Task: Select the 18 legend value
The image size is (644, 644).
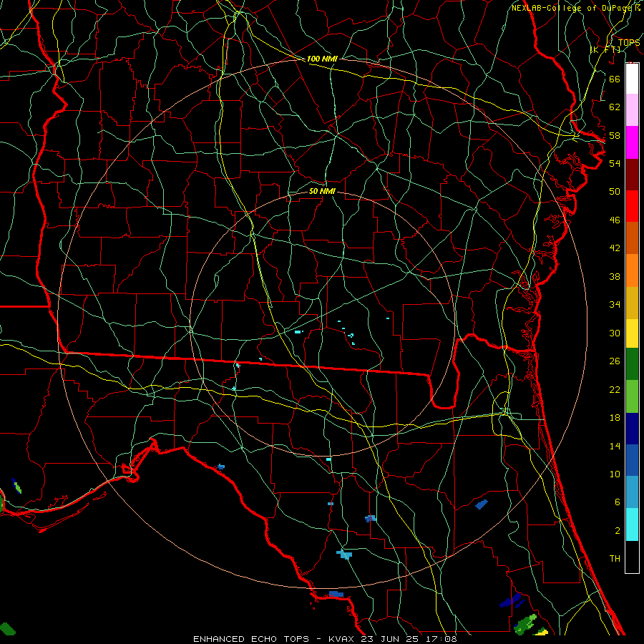Action: (x=615, y=418)
